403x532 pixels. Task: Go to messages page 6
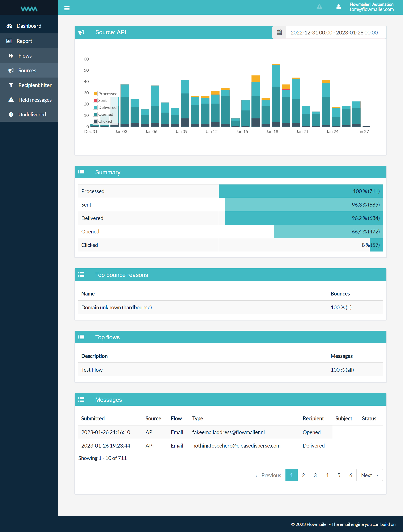351,475
